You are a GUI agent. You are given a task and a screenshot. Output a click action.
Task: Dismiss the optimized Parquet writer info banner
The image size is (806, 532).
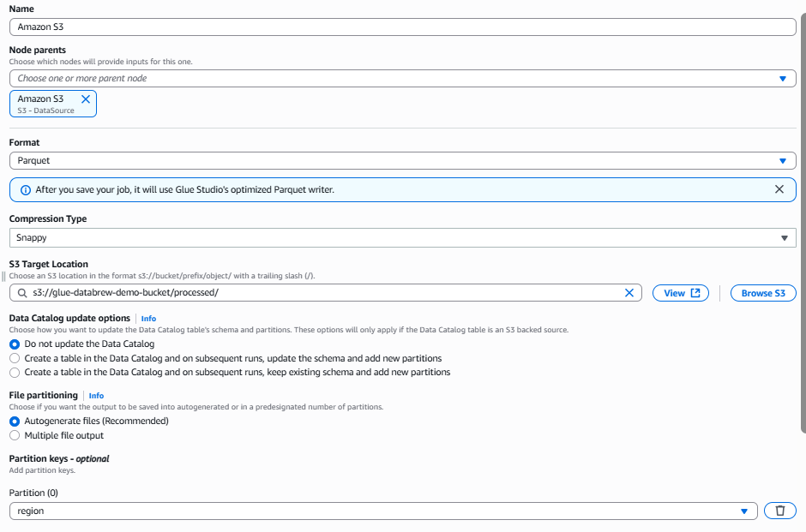point(779,189)
